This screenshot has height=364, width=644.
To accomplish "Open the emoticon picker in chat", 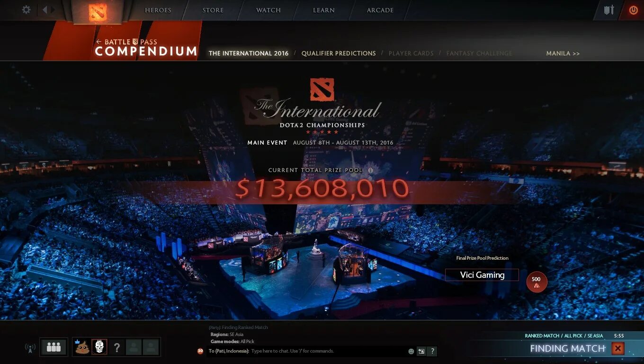I will point(411,351).
